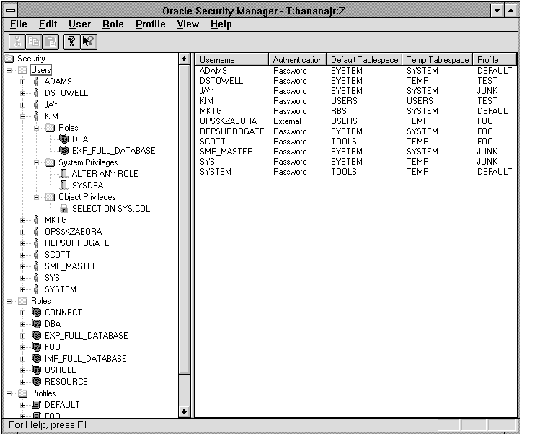
Task: Click the Cut toolbar icon
Action: [16, 42]
